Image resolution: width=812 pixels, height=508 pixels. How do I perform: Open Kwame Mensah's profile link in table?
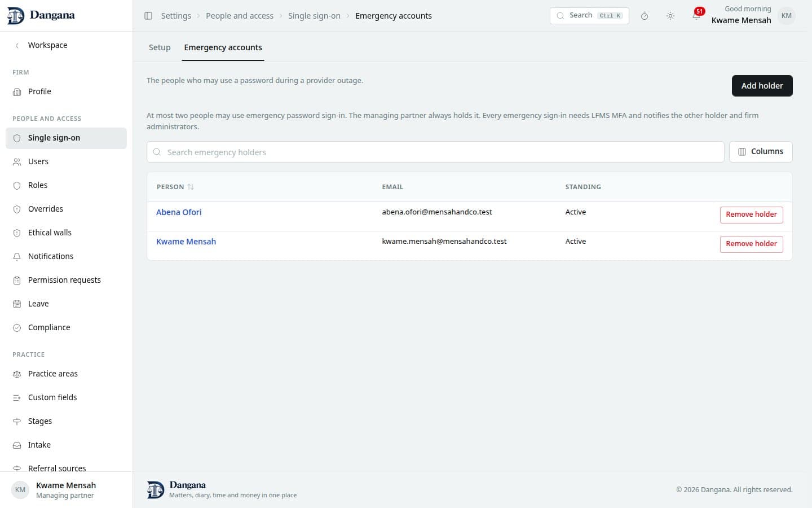[x=186, y=242]
